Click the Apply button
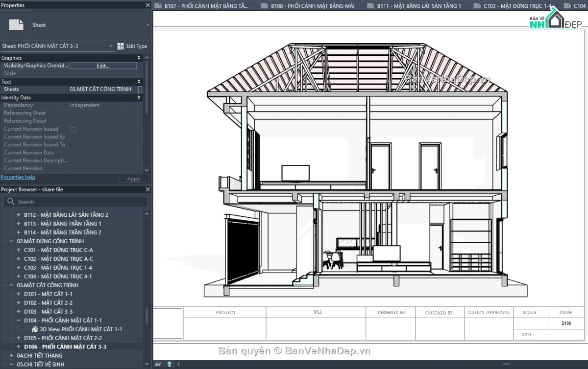 click(x=134, y=179)
